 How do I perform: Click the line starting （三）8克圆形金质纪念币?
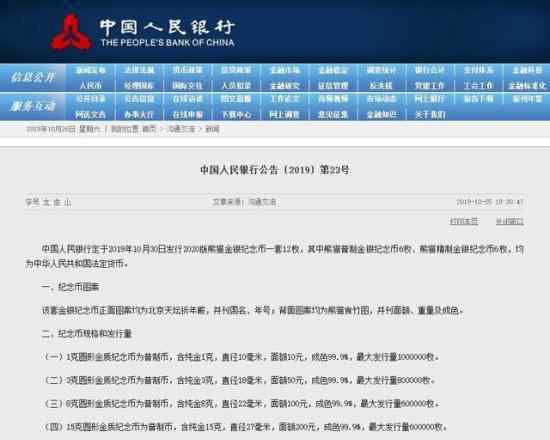pyautogui.click(x=241, y=404)
